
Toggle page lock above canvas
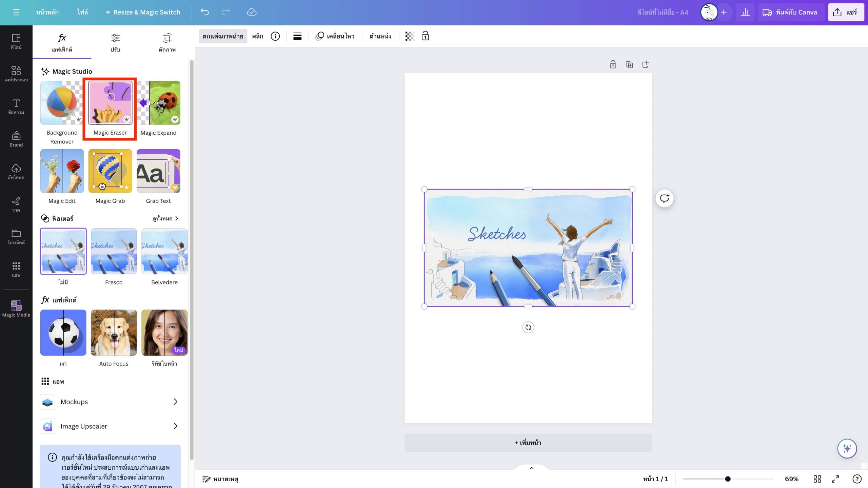[x=613, y=64]
